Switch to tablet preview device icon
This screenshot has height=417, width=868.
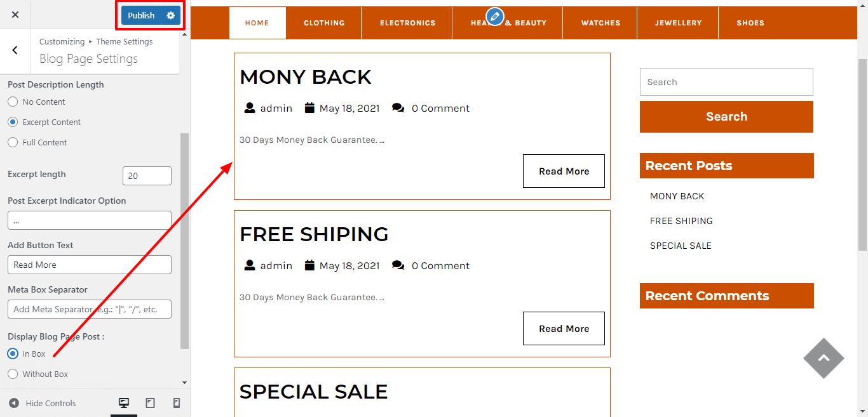(x=151, y=403)
